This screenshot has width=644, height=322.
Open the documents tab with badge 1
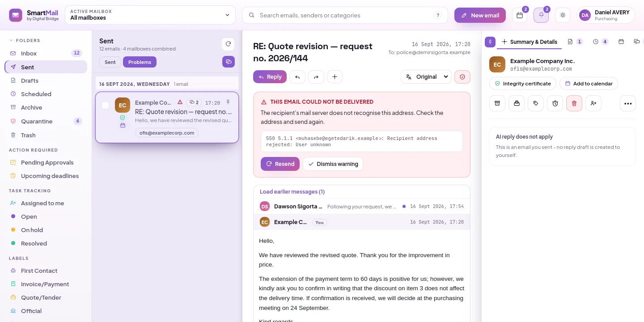(575, 42)
